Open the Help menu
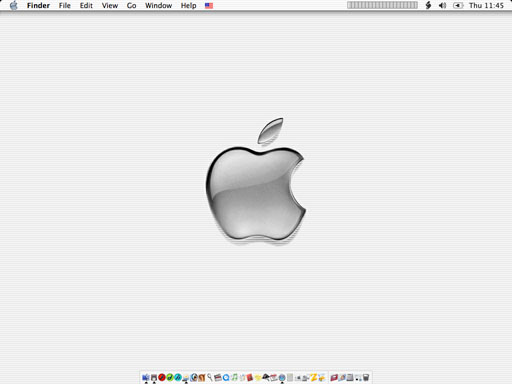Viewport: 512px width, 384px height. 188,5
